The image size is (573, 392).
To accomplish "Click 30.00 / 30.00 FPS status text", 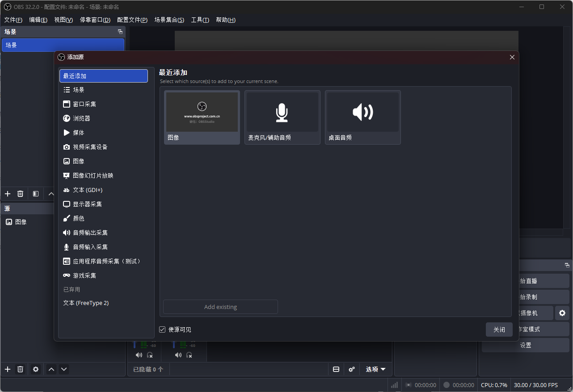I will [x=536, y=385].
